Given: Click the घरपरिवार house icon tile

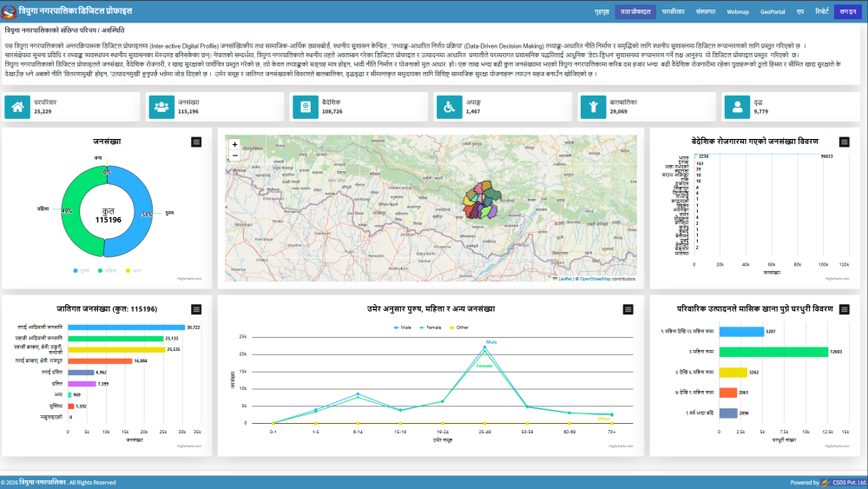Looking at the screenshot, I should [17, 107].
